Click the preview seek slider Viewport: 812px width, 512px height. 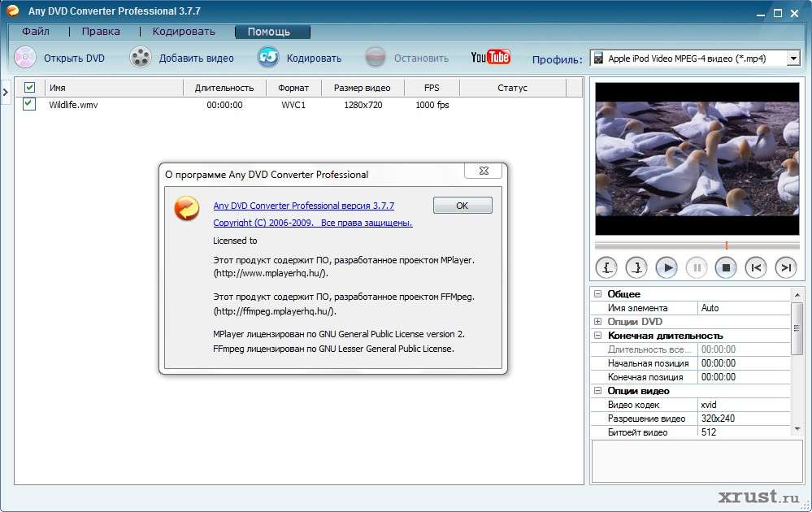click(697, 245)
